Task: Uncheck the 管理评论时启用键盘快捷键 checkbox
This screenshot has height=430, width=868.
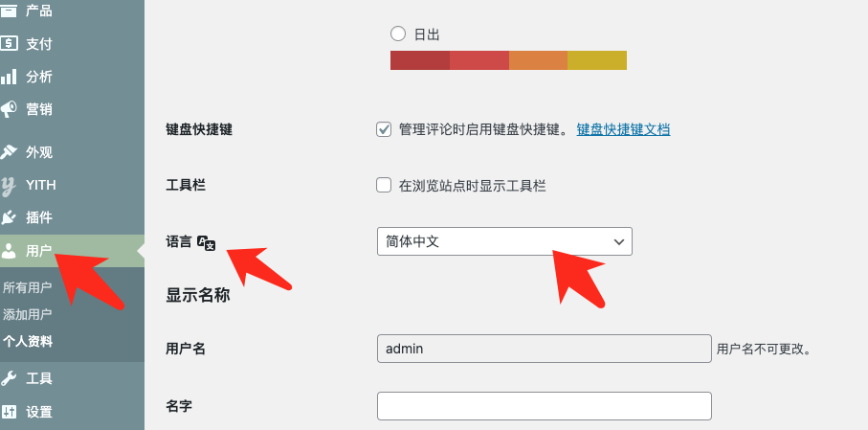Action: 385,129
